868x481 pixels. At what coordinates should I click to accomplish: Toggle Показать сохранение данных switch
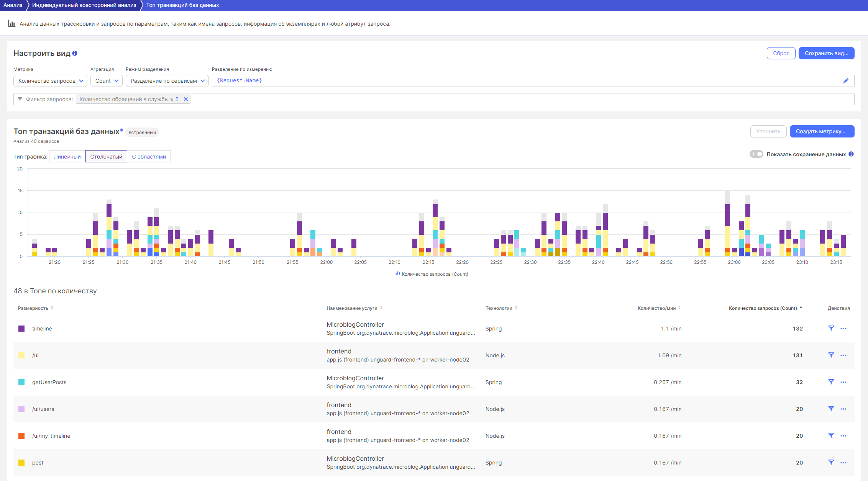pyautogui.click(x=756, y=154)
